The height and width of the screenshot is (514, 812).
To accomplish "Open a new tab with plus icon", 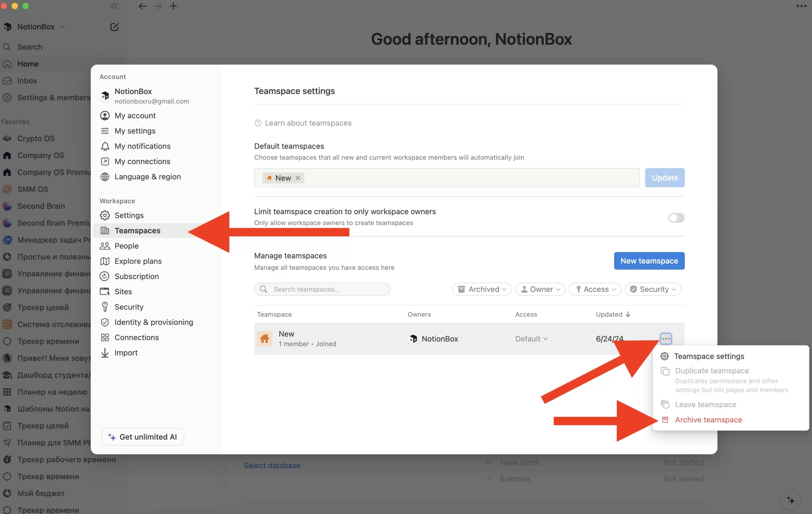I will pyautogui.click(x=173, y=6).
